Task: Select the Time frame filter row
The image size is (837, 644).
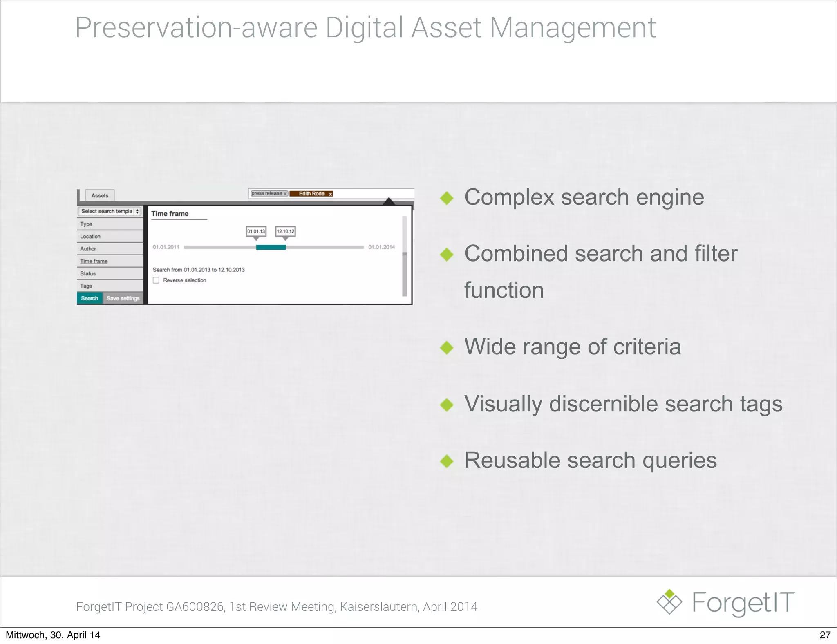Action: pos(110,261)
